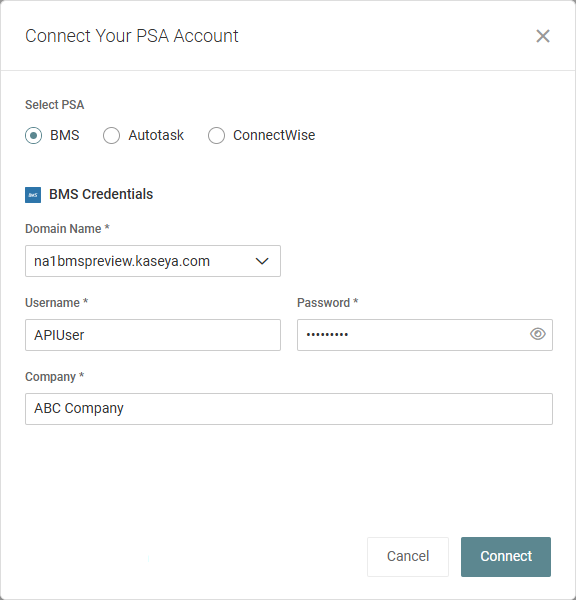Open the Domain Name combo box

point(153,261)
